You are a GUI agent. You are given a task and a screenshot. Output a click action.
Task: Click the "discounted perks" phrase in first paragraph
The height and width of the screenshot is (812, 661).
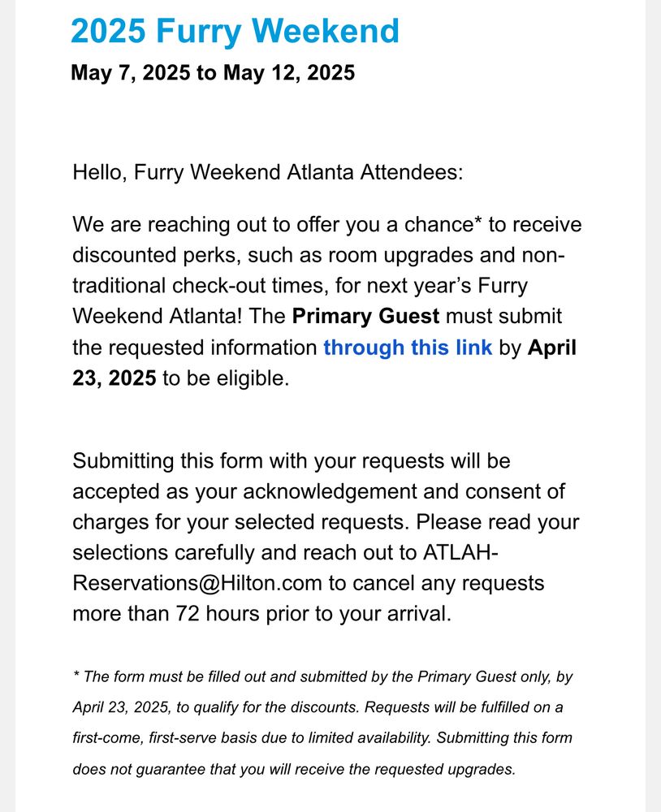click(x=157, y=255)
